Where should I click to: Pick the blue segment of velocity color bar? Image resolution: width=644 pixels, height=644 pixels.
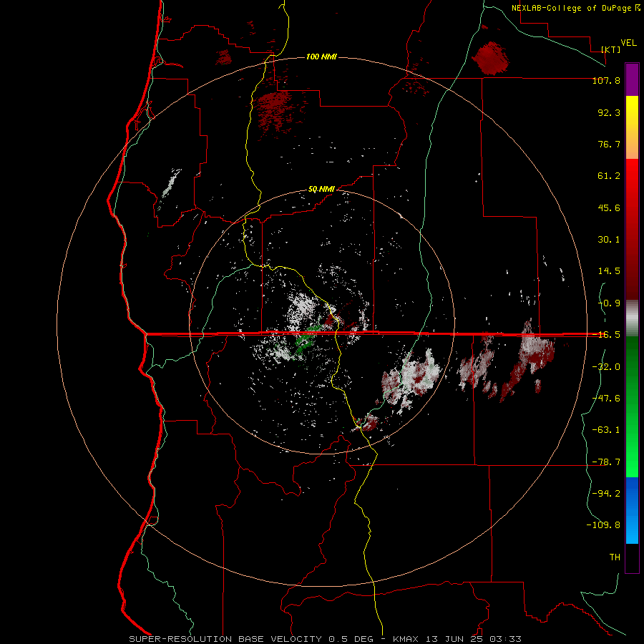[632, 510]
